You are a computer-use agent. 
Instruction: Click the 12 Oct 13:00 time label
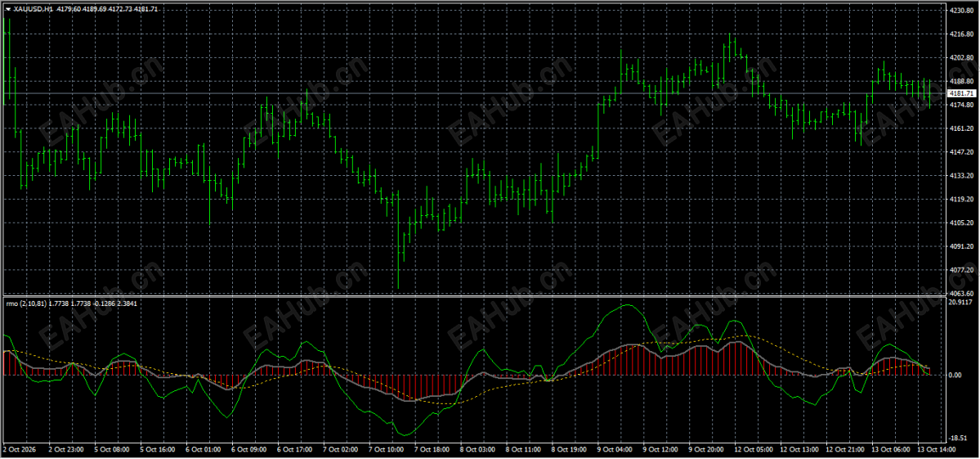click(x=798, y=449)
